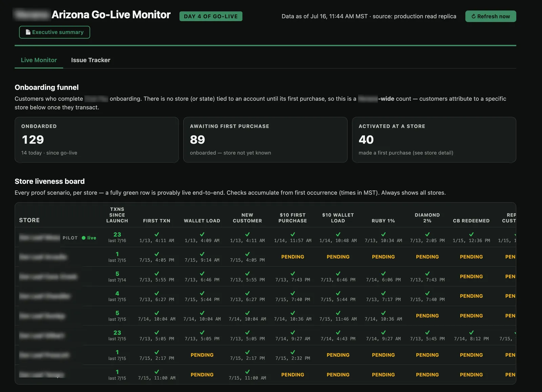Click the First Txn time '7/13, 6:27 PM'
542x392 pixels.
click(x=157, y=300)
